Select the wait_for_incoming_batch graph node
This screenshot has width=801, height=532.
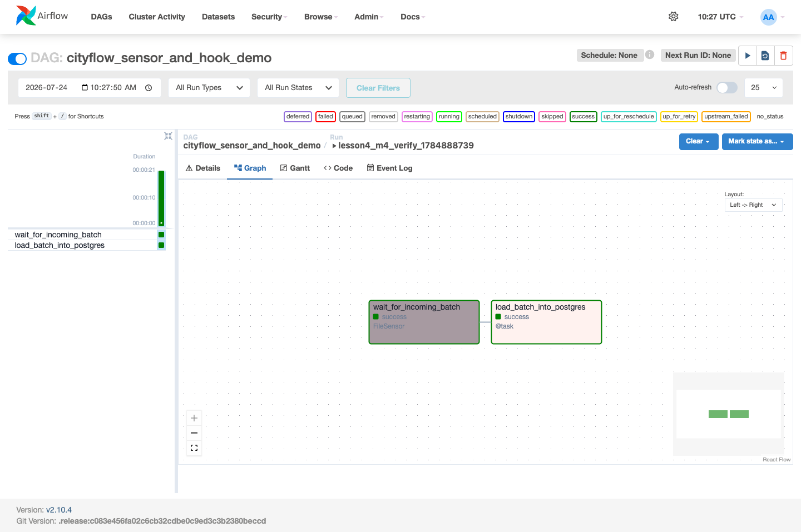424,322
